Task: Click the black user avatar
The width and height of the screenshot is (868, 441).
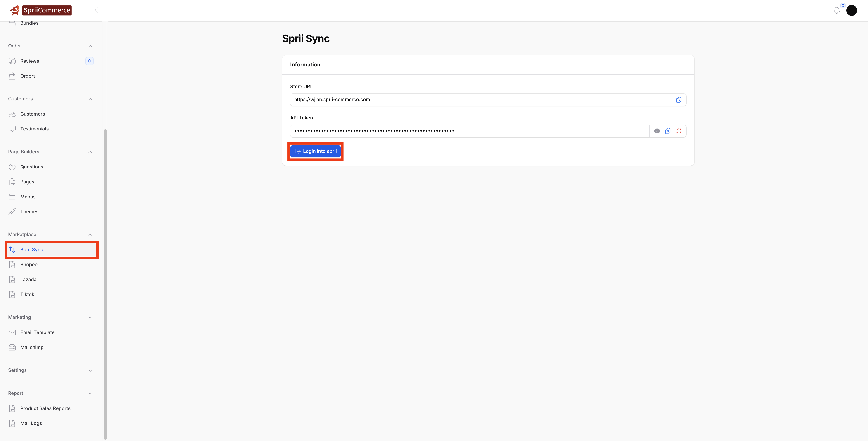Action: tap(851, 10)
